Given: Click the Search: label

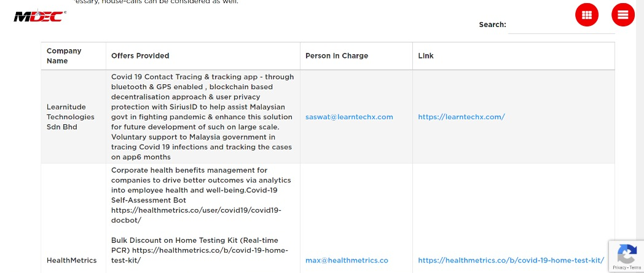Looking at the screenshot, I should (492, 25).
